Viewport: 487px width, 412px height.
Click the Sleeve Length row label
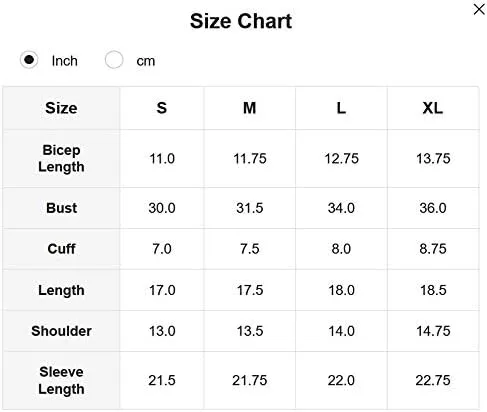point(61,380)
